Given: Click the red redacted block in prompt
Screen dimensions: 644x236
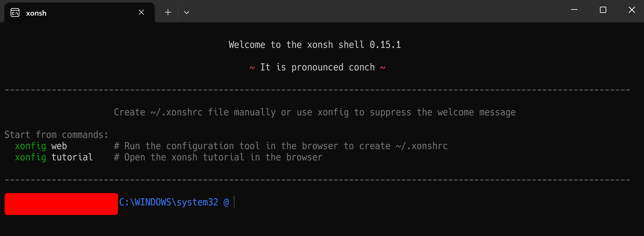Looking at the screenshot, I should pyautogui.click(x=61, y=204).
